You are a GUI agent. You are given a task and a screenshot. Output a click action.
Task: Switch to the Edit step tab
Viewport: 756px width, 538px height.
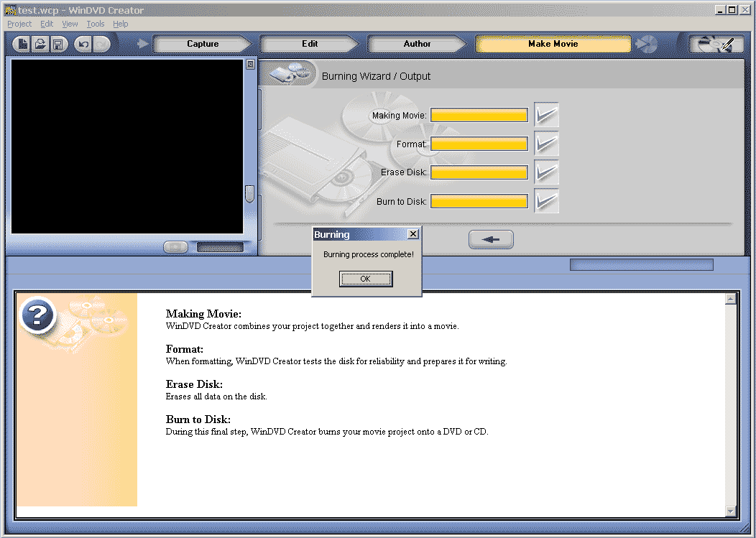(310, 44)
